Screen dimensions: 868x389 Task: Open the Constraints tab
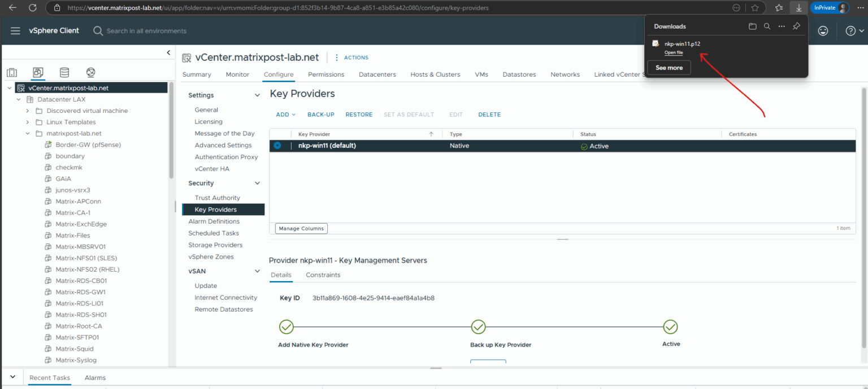click(x=323, y=275)
